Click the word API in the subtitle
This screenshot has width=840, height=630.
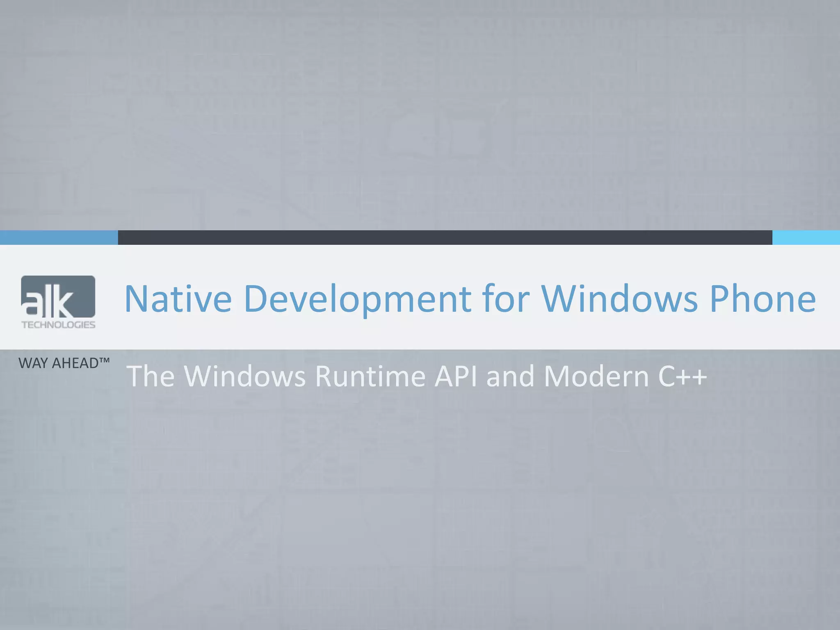[456, 376]
